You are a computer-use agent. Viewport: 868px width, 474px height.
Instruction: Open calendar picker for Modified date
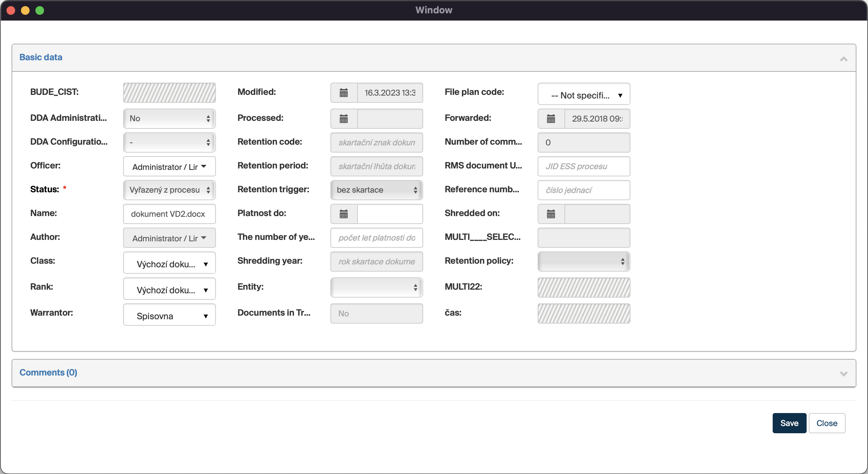(343, 93)
